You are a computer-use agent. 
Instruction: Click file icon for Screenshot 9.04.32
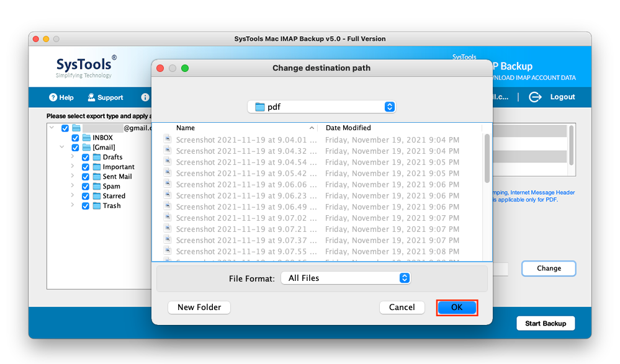click(168, 150)
